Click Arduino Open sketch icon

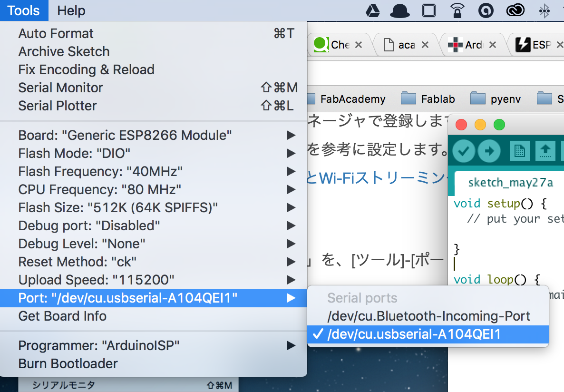(x=545, y=150)
